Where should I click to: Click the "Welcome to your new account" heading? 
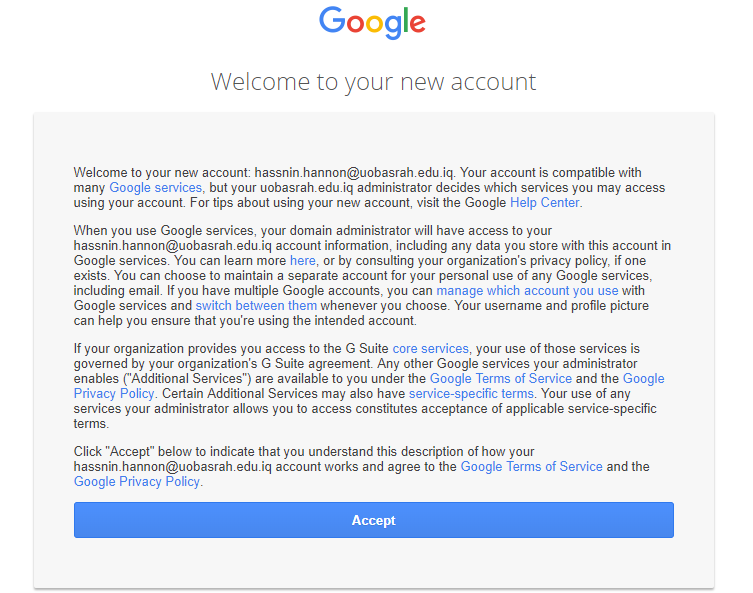click(x=373, y=82)
